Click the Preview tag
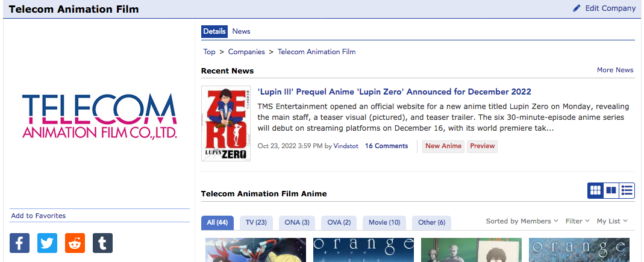644x262 pixels. tap(482, 146)
